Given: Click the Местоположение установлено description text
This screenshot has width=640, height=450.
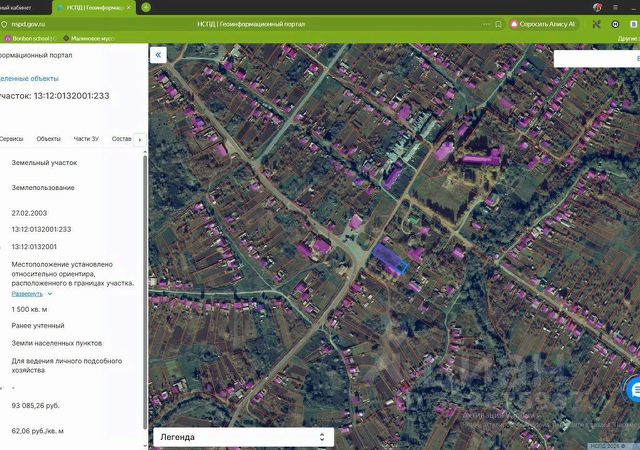Looking at the screenshot, I should click(x=73, y=274).
